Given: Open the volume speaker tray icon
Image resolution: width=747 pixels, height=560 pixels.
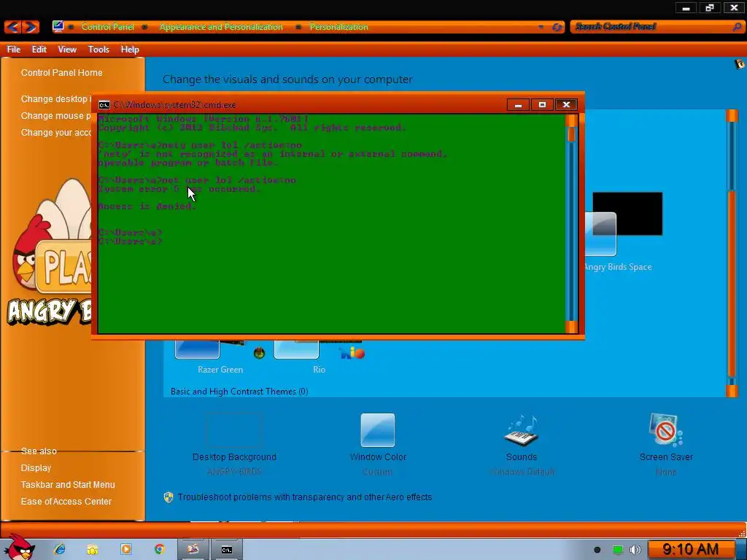Looking at the screenshot, I should point(635,550).
